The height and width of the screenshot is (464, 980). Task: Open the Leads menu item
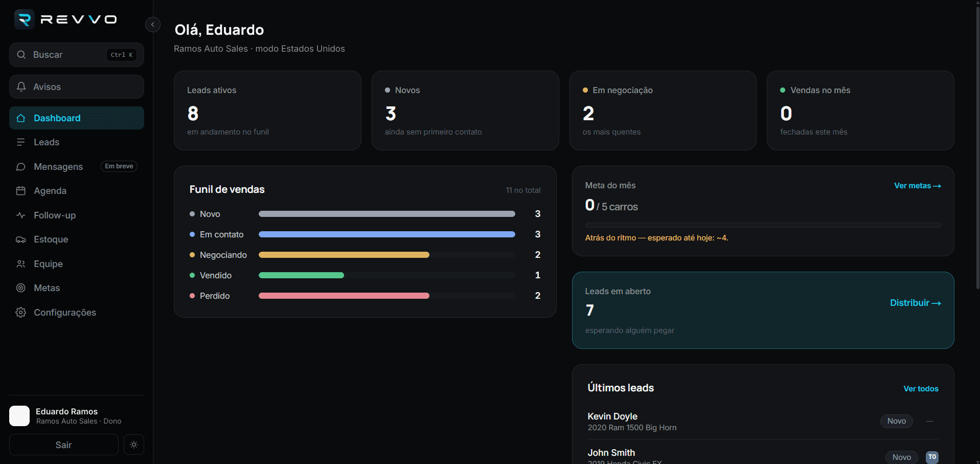click(x=77, y=142)
